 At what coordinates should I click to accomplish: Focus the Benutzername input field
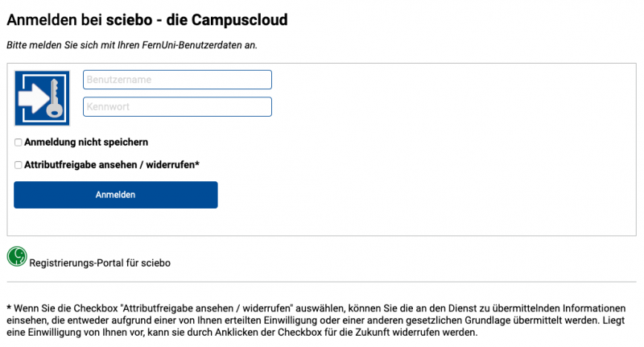click(x=177, y=80)
